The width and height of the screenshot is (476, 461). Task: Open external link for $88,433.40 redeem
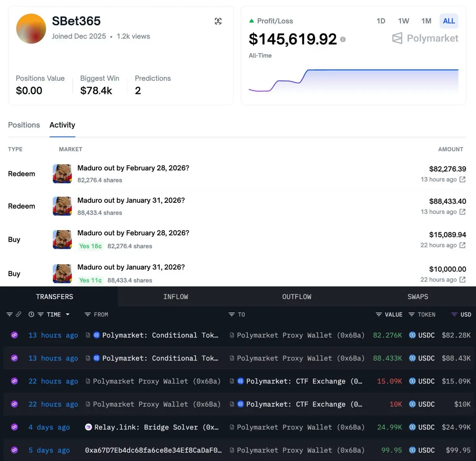tap(463, 212)
